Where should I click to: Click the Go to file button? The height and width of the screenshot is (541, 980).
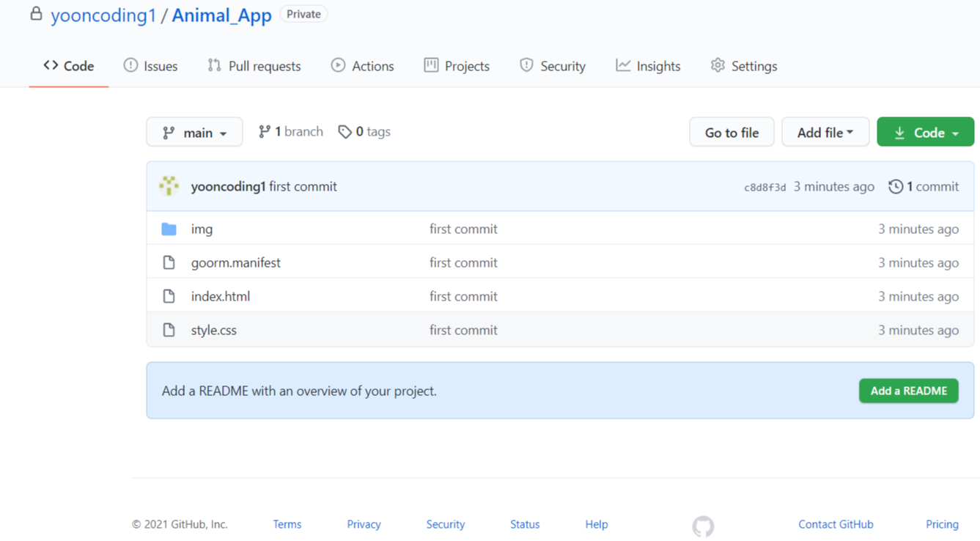[732, 133]
